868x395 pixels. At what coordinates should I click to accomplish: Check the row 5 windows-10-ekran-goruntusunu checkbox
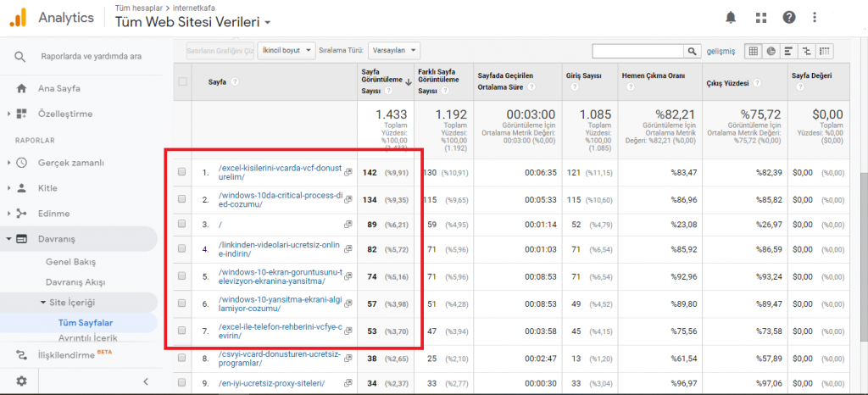tap(181, 275)
